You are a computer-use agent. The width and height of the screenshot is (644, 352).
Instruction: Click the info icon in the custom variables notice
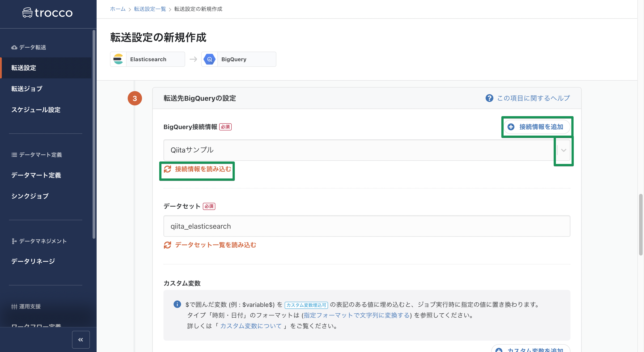click(178, 305)
